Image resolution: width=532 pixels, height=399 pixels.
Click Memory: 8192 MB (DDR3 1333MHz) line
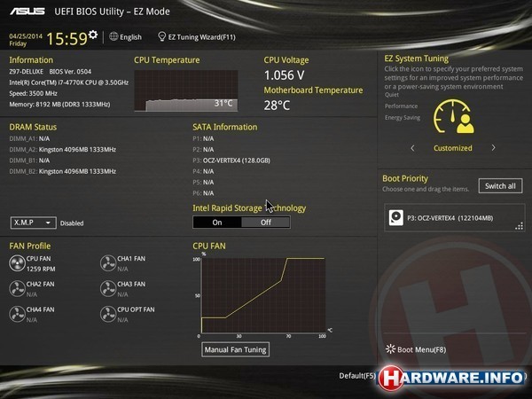coord(59,104)
